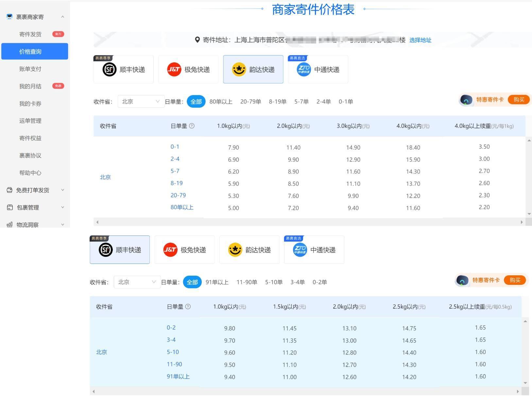Click the ZTO logo in lower 中通快递 card
The image size is (532, 396).
pyautogui.click(x=300, y=250)
